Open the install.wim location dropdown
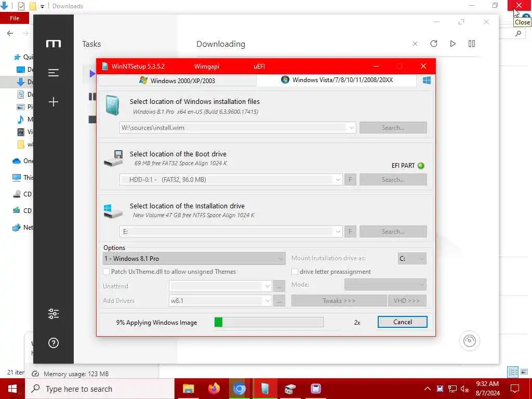 point(352,128)
